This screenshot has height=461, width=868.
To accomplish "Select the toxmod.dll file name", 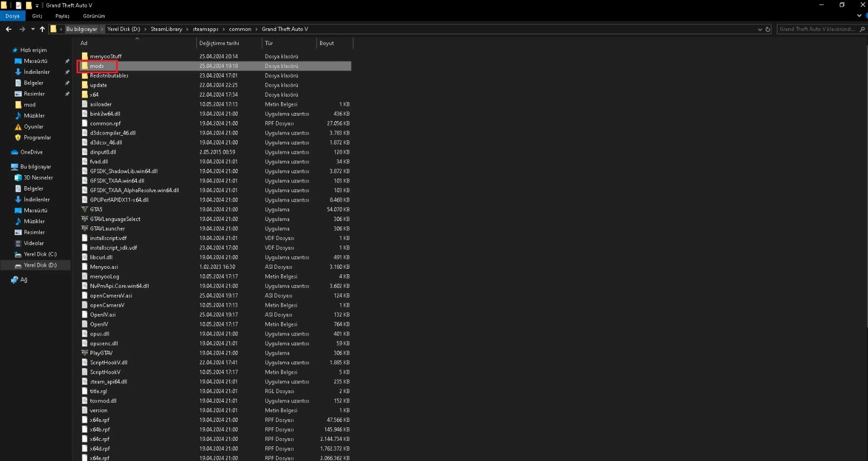I will 103,401.
